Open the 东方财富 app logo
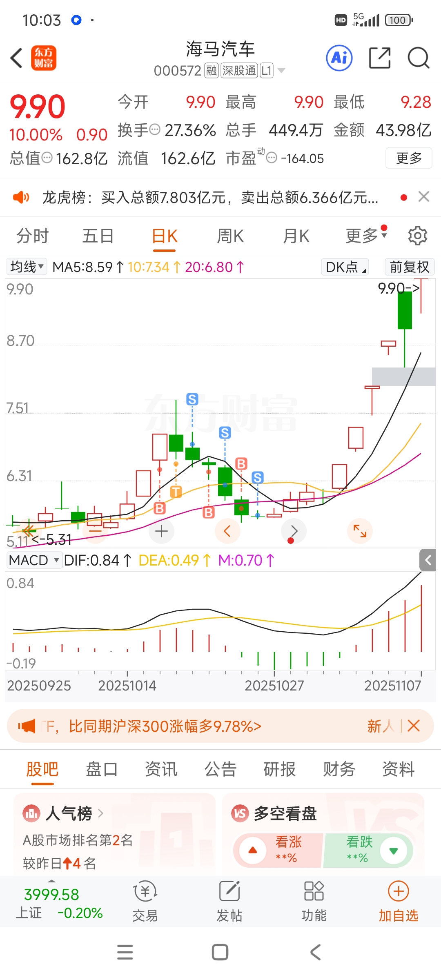The image size is (441, 980). [44, 58]
